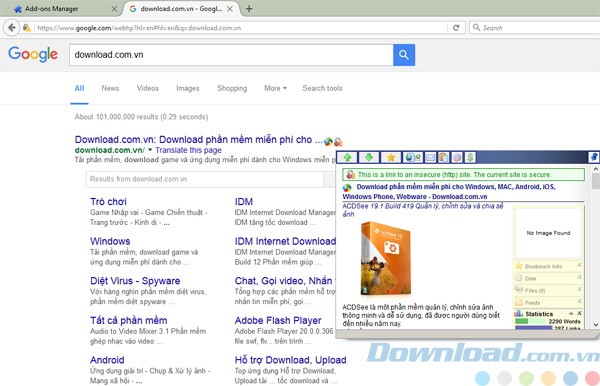The width and height of the screenshot is (600, 386).
Task: Click the preview page title link Download phần mềm miễn phí
Action: click(x=449, y=192)
